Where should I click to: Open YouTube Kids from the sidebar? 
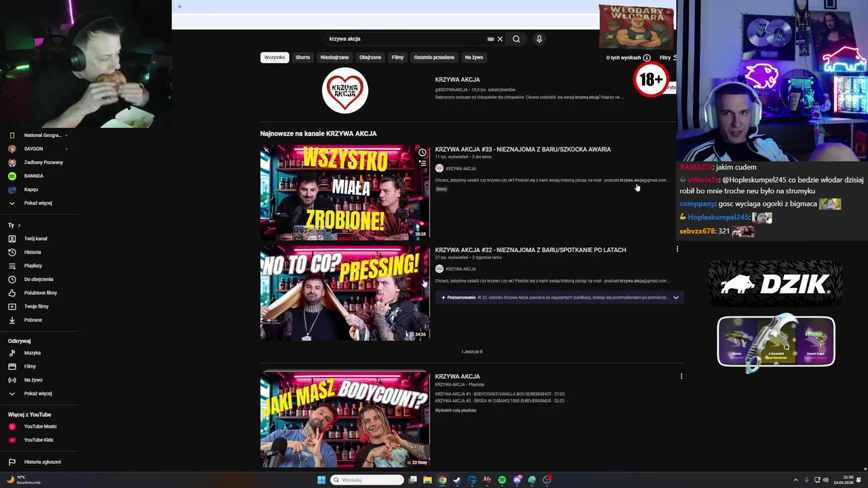(x=38, y=440)
